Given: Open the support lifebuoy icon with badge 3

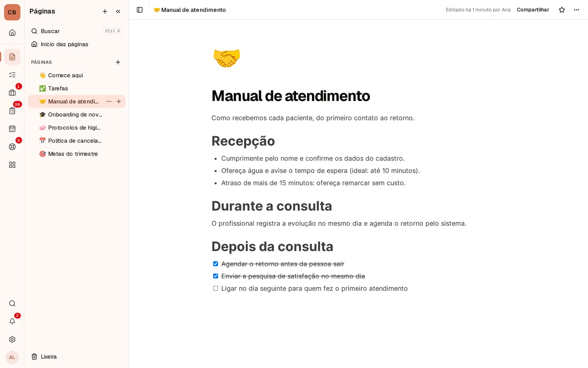Looking at the screenshot, I should pos(12,147).
